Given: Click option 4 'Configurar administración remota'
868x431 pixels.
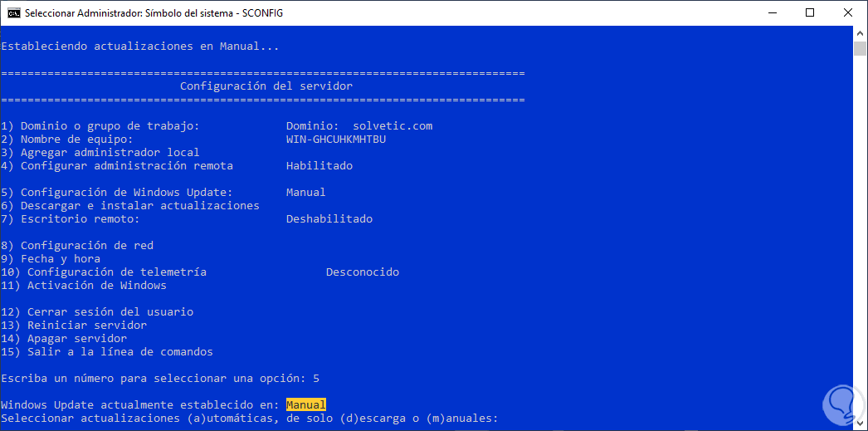Looking at the screenshot, I should 117,165.
